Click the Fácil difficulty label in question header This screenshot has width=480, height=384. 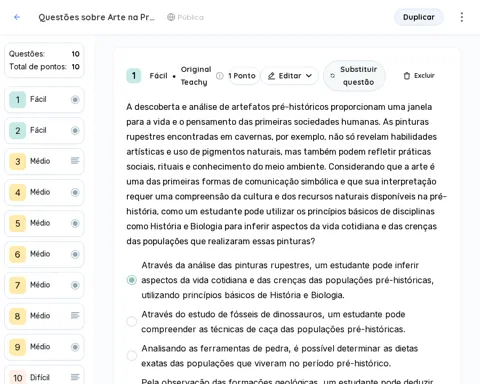pyautogui.click(x=158, y=76)
